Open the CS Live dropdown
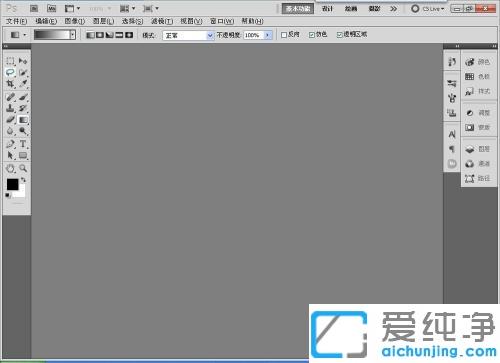Viewport: 500px width, 363px height. pos(428,9)
